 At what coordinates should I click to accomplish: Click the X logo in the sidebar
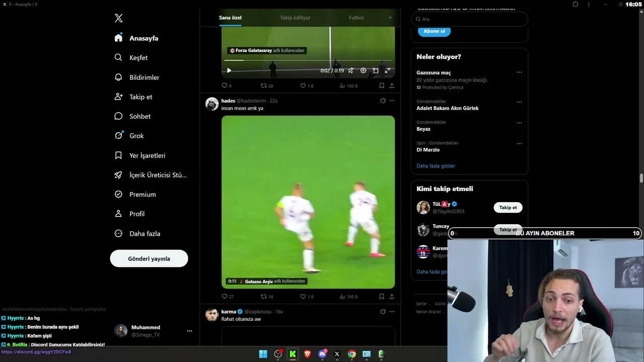pos(119,18)
